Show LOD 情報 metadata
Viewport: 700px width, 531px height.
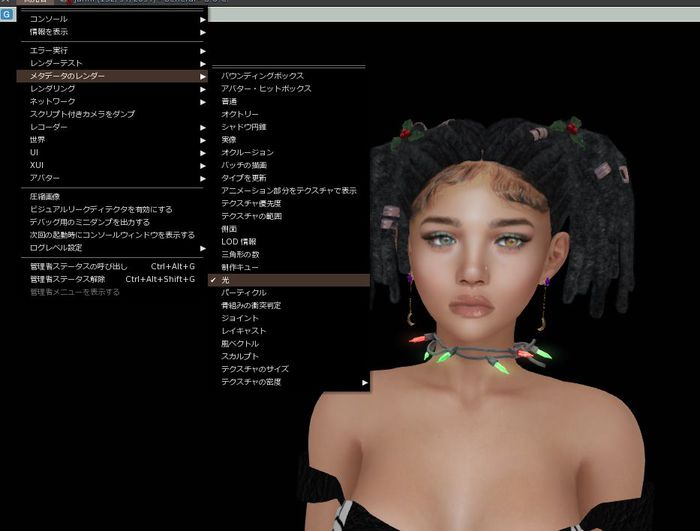tap(289, 242)
